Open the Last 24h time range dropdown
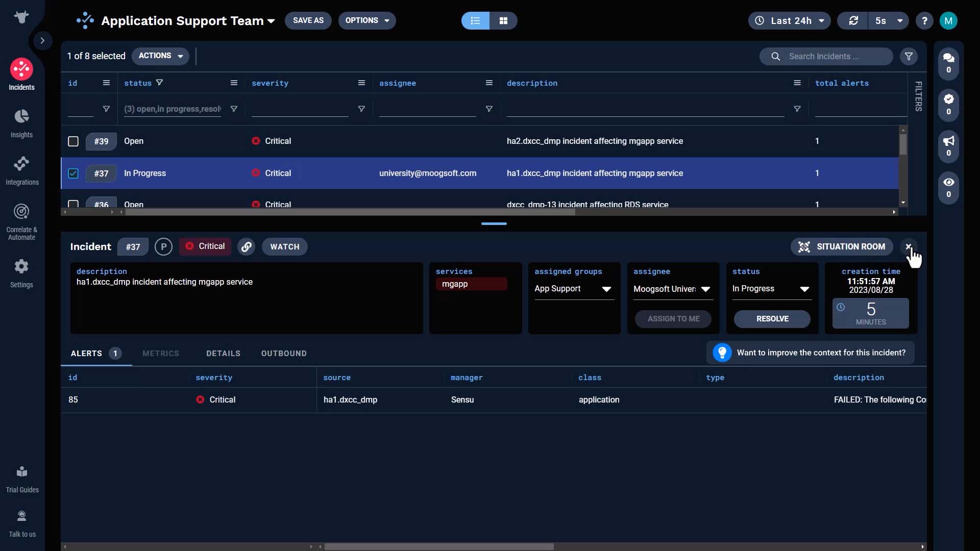980x551 pixels. pyautogui.click(x=790, y=20)
